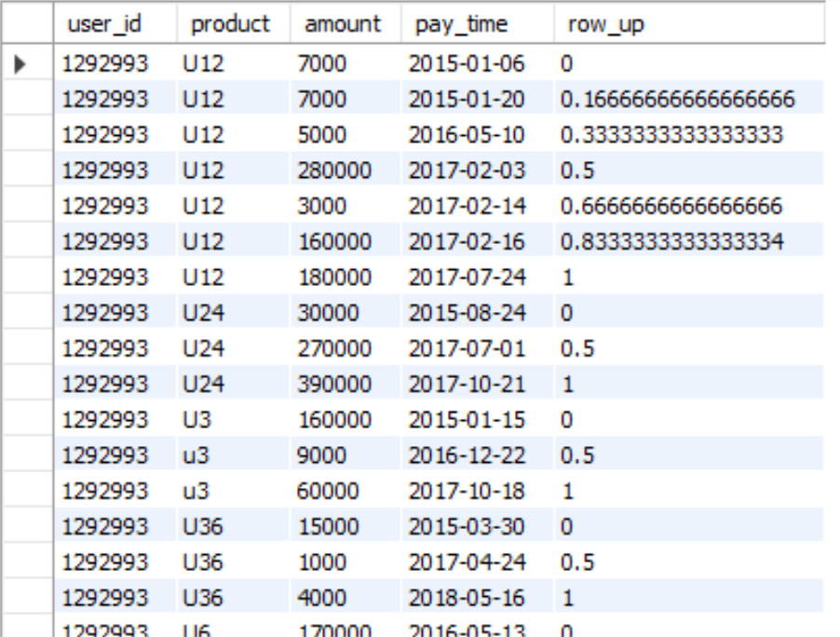Click pay_time cell 2017-02-03
840x637 pixels.
477,170
